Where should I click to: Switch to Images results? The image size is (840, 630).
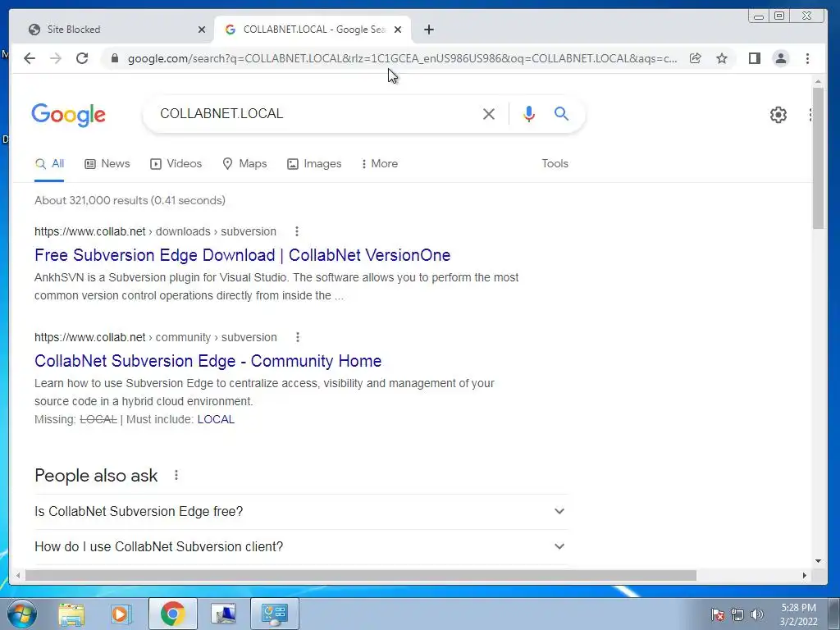pos(314,164)
